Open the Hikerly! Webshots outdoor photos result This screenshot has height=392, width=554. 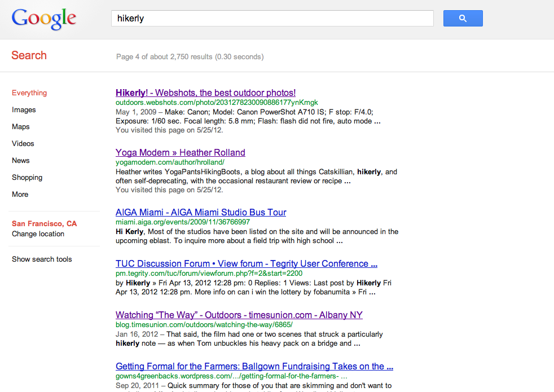tap(205, 93)
